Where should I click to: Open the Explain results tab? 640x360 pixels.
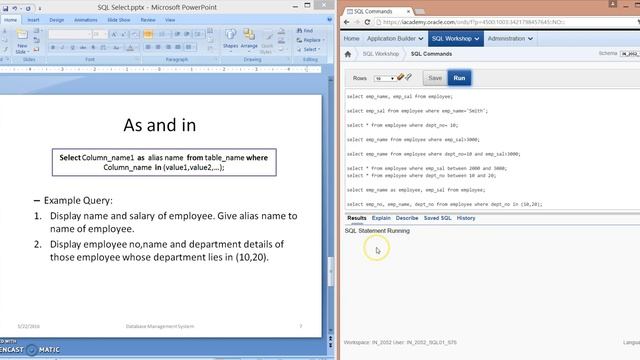click(381, 218)
